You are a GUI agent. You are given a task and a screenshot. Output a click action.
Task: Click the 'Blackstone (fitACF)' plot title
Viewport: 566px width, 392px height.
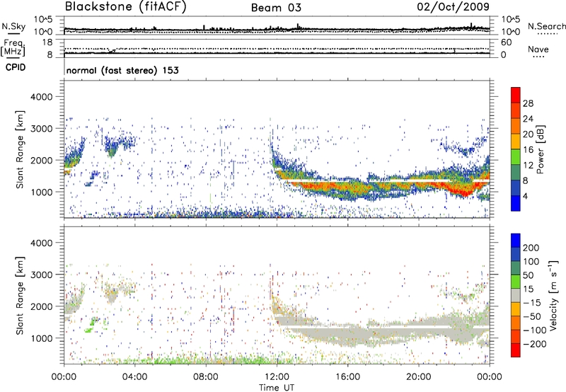(x=125, y=6)
